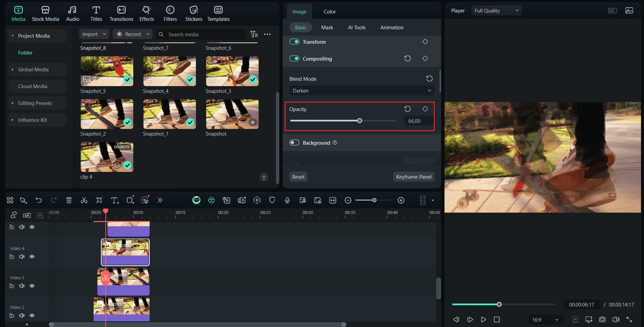
Task: Adjust the timeline zoom slider
Action: (x=374, y=200)
